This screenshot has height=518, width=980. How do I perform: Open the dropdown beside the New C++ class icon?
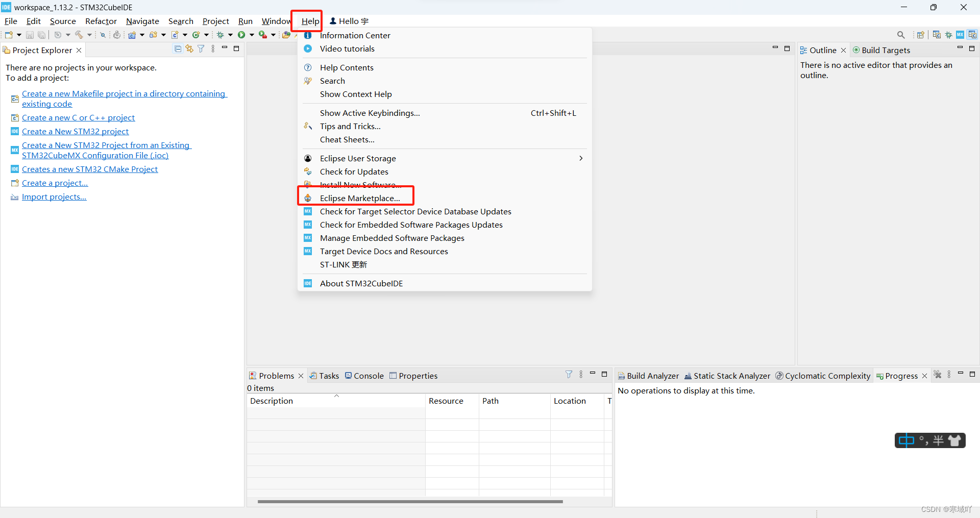(206, 35)
